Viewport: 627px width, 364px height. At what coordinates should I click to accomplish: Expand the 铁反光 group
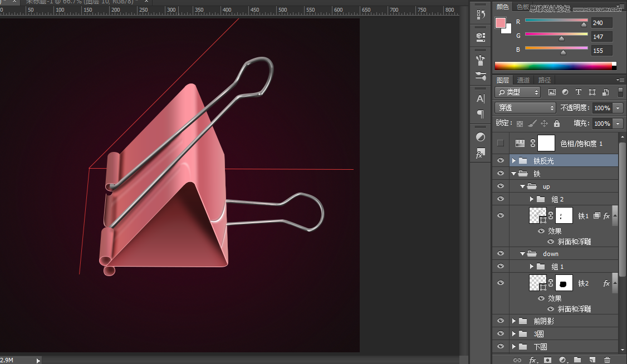[x=514, y=161]
